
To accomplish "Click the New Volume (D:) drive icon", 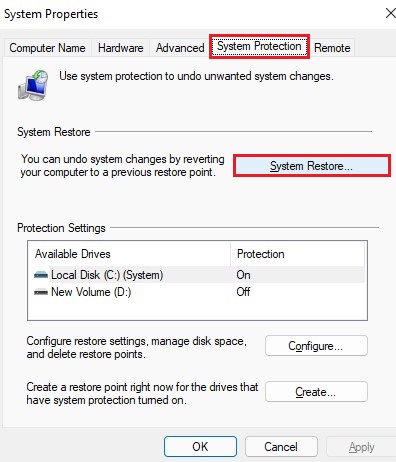I will (41, 292).
